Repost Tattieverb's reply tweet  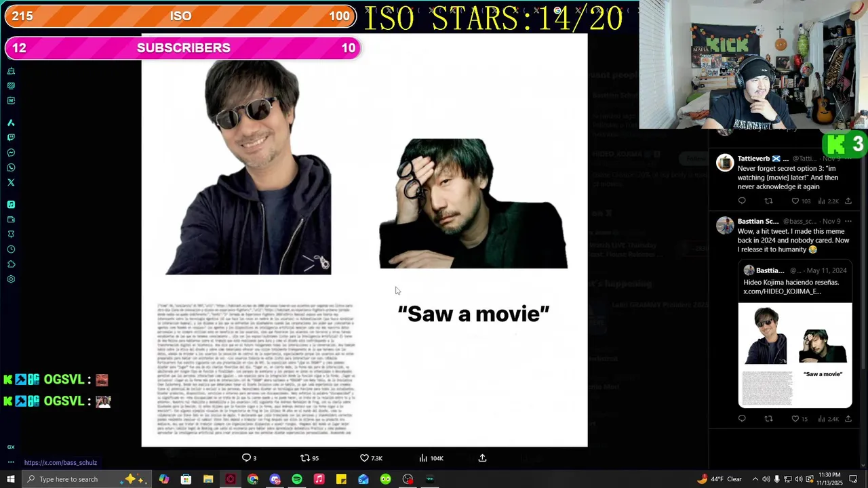(768, 201)
